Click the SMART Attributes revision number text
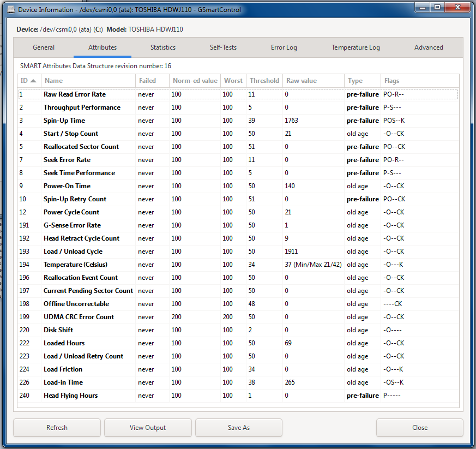Image resolution: width=476 pixels, height=449 pixels. point(95,66)
